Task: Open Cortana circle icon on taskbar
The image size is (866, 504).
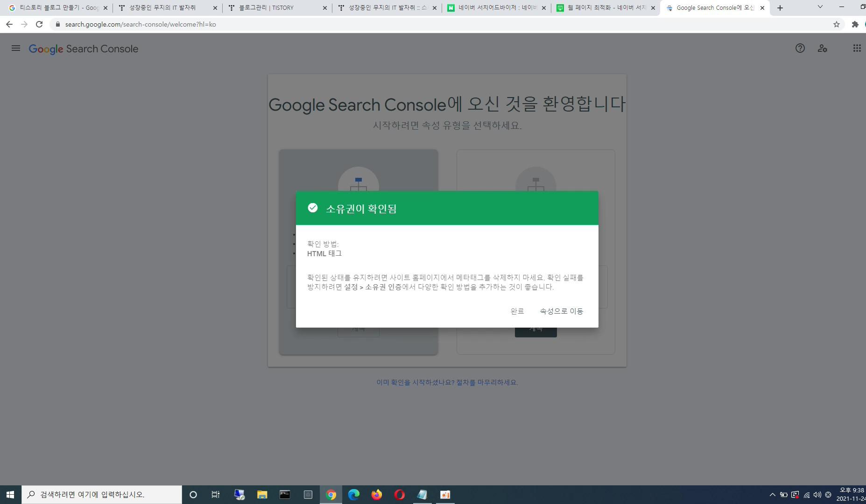Action: [x=193, y=495]
